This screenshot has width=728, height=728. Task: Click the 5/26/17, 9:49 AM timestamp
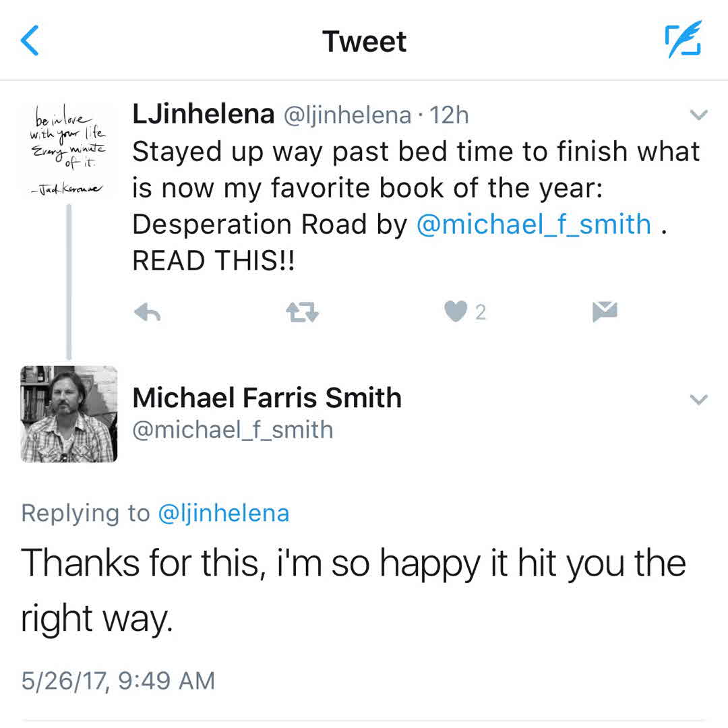pyautogui.click(x=118, y=680)
